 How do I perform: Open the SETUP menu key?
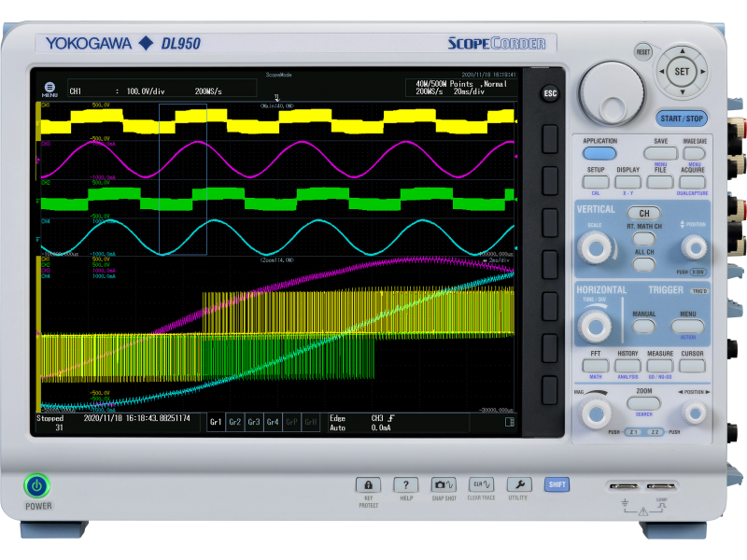596,182
